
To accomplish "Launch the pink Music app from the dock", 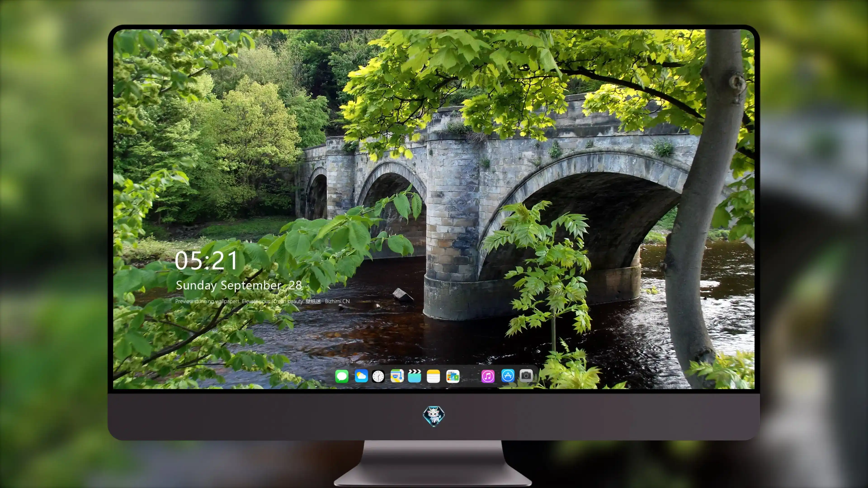I will 488,376.
